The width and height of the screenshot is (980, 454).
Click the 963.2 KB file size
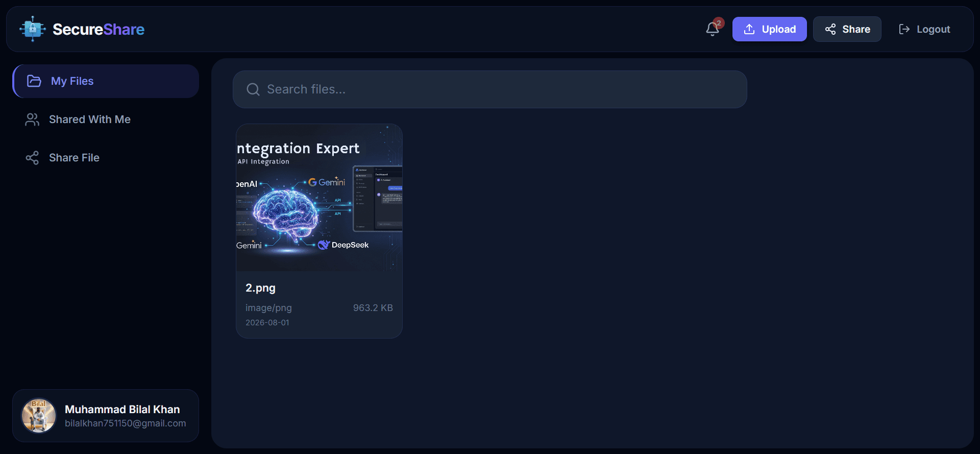(x=373, y=308)
